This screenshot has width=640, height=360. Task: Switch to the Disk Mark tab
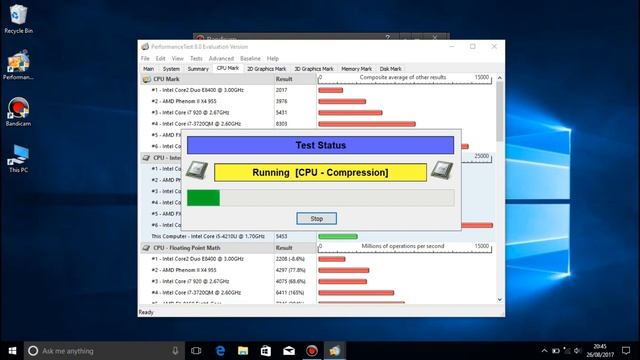390,69
